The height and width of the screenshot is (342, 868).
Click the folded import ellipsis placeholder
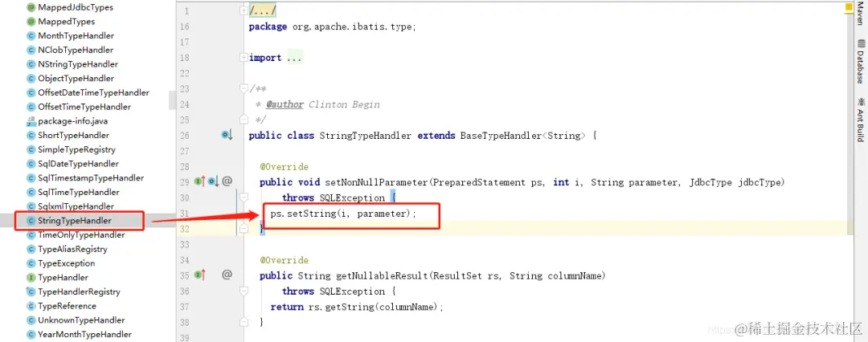tap(295, 58)
